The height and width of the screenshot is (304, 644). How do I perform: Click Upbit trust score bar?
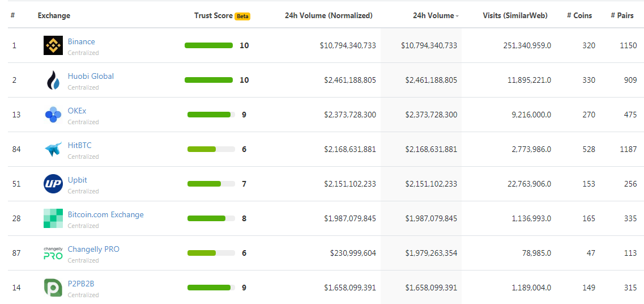(211, 183)
